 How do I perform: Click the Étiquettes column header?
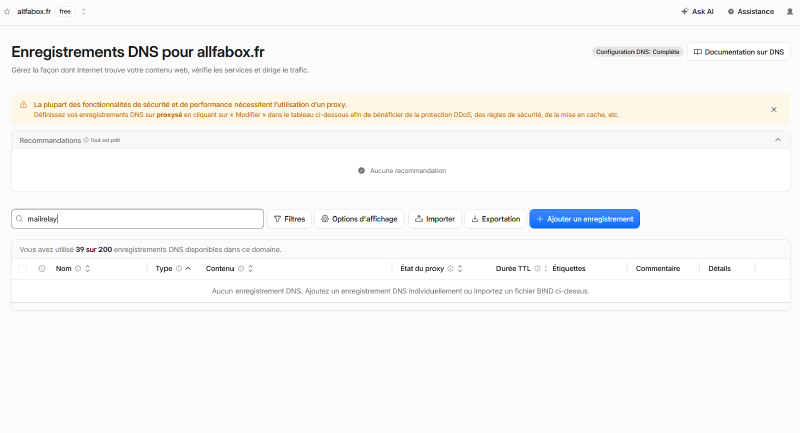[x=569, y=268]
